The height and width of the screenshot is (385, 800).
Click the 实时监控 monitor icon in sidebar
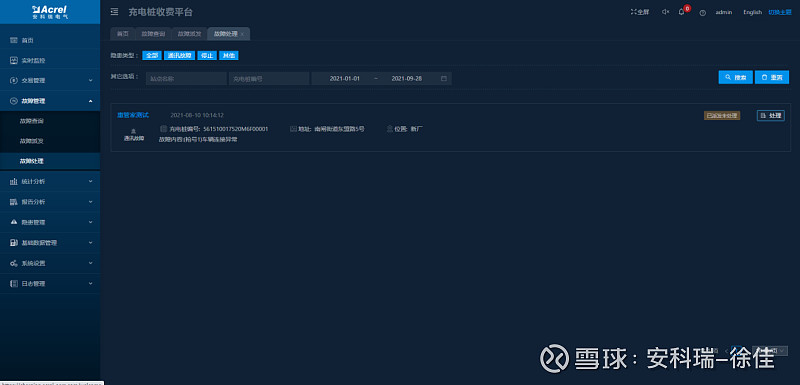coord(14,60)
